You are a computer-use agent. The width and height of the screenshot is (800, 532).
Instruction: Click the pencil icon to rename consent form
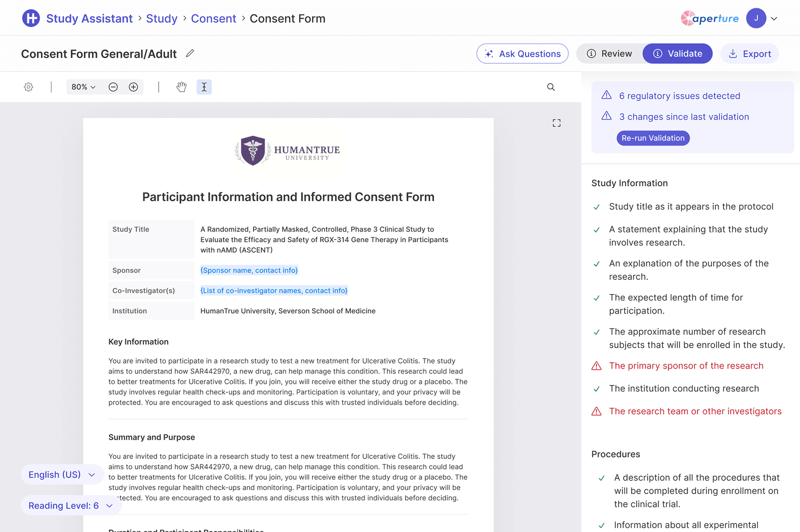pyautogui.click(x=190, y=53)
